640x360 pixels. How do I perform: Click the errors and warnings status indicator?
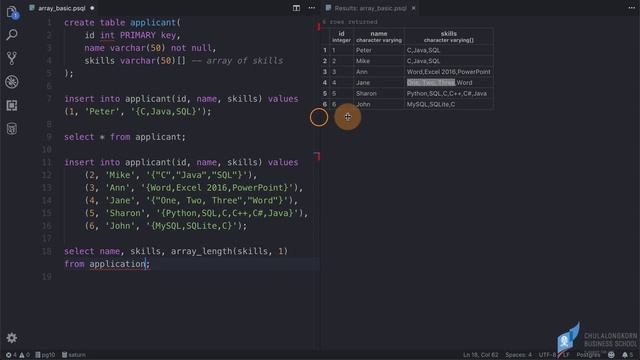pyautogui.click(x=18, y=355)
